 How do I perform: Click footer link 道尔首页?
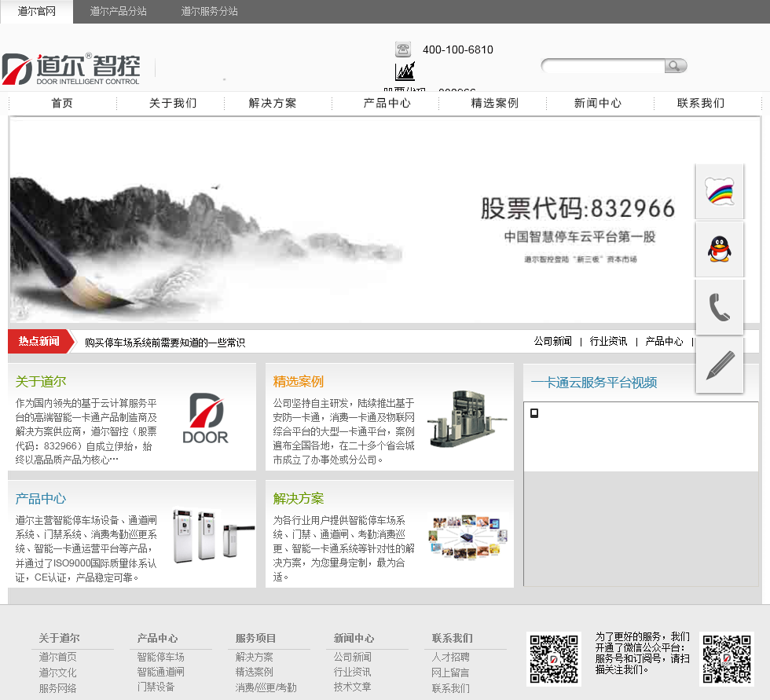click(x=58, y=657)
